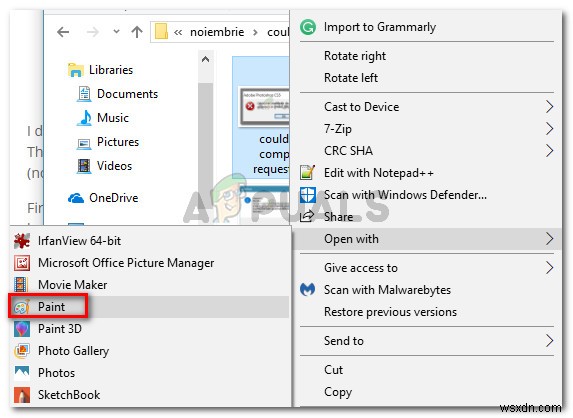573x418 pixels.
Task: Expand the Cast to Device submenu arrow
Action: click(x=549, y=107)
